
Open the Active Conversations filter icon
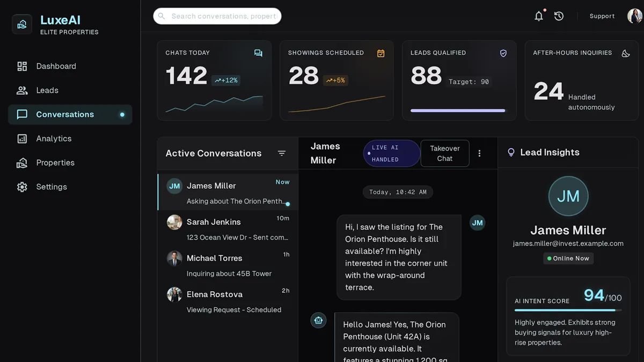281,153
